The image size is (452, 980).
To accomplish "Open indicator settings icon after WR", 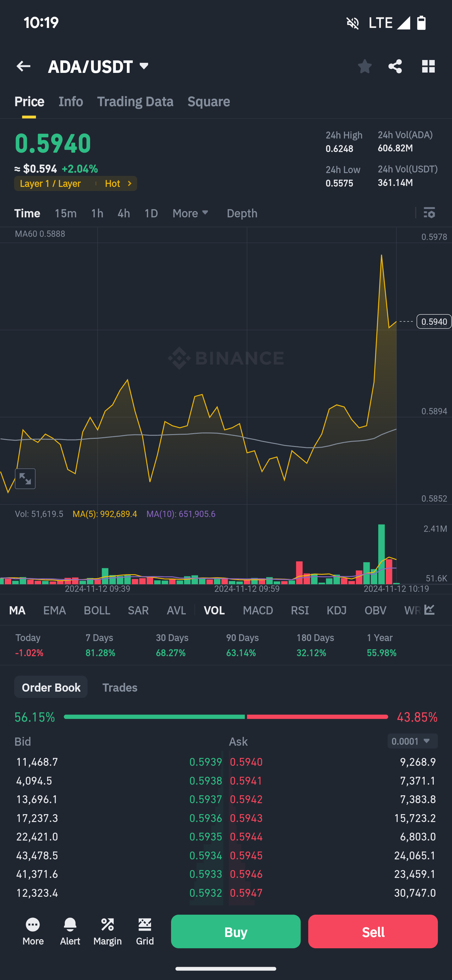I will (430, 610).
